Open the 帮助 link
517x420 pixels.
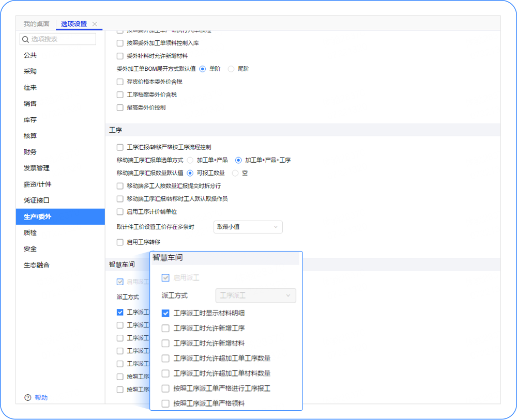(41, 397)
